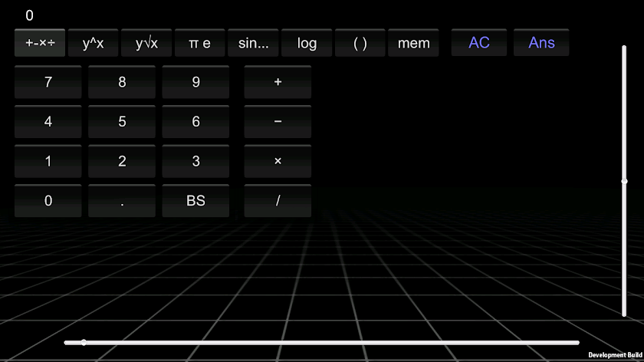Insert previous answer with Ans
644x362 pixels.
[541, 43]
